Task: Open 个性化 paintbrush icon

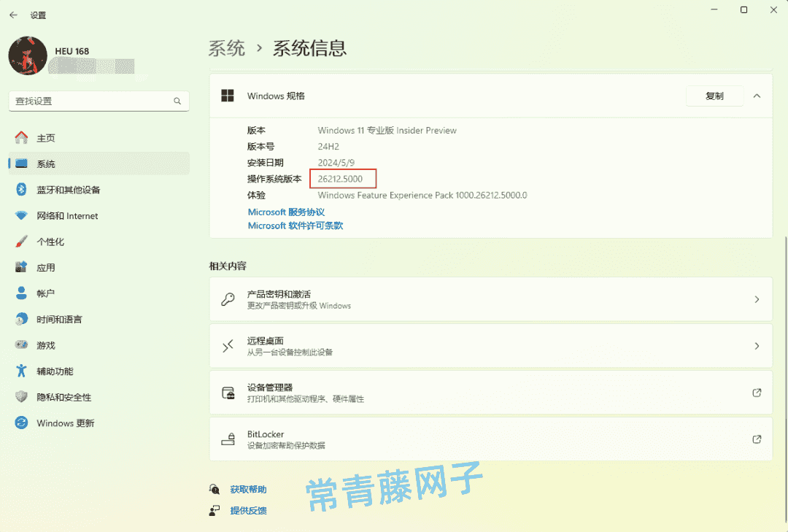Action: 21,242
